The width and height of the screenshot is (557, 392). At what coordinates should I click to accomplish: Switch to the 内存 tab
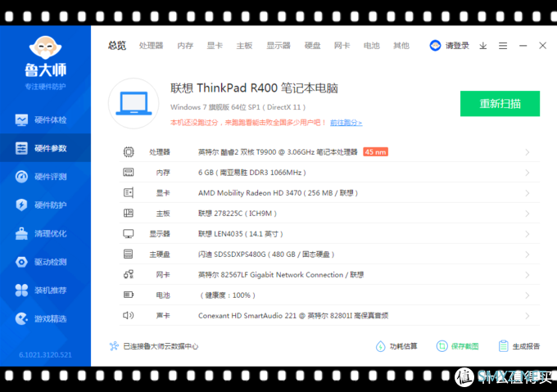(x=185, y=45)
